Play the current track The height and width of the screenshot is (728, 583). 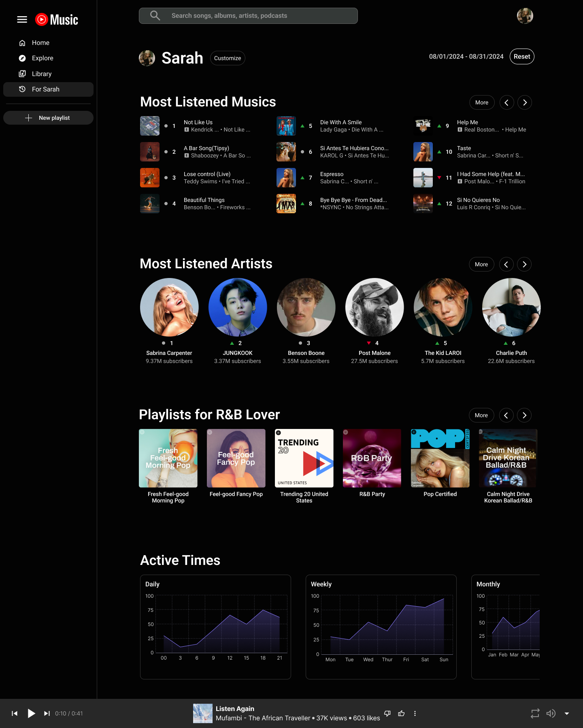pyautogui.click(x=31, y=713)
